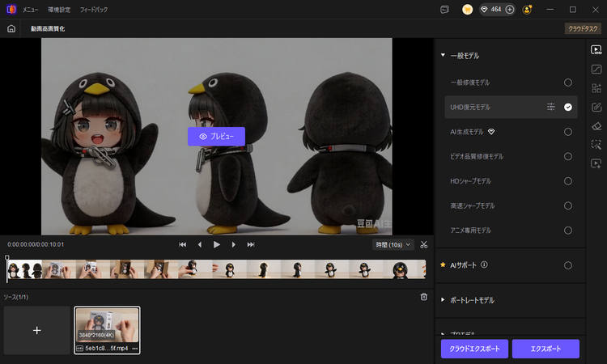Screen dimensions: 607x364
Task: Open more options on 5eb1c8...5f.mp4
Action: pos(134,349)
